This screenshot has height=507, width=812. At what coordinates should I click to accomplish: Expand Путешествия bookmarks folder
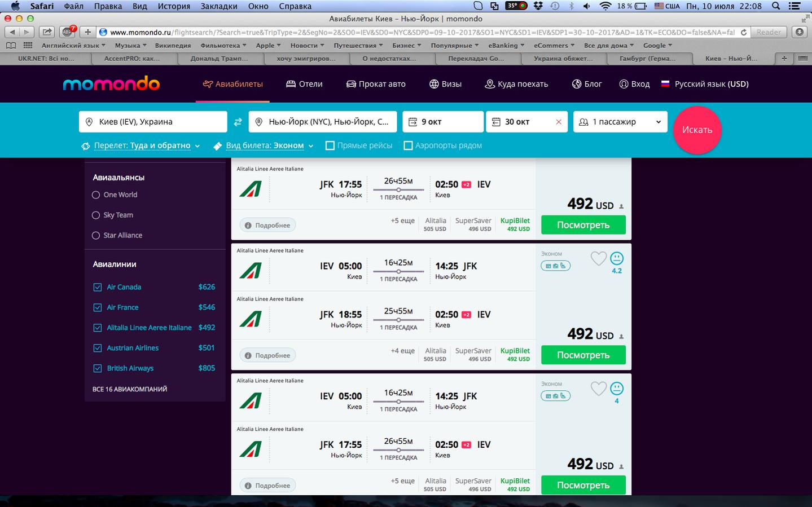[x=358, y=45]
